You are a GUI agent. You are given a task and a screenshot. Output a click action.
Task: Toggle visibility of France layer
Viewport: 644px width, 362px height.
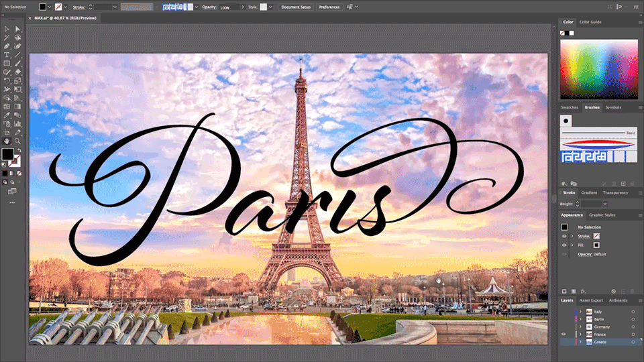point(563,335)
